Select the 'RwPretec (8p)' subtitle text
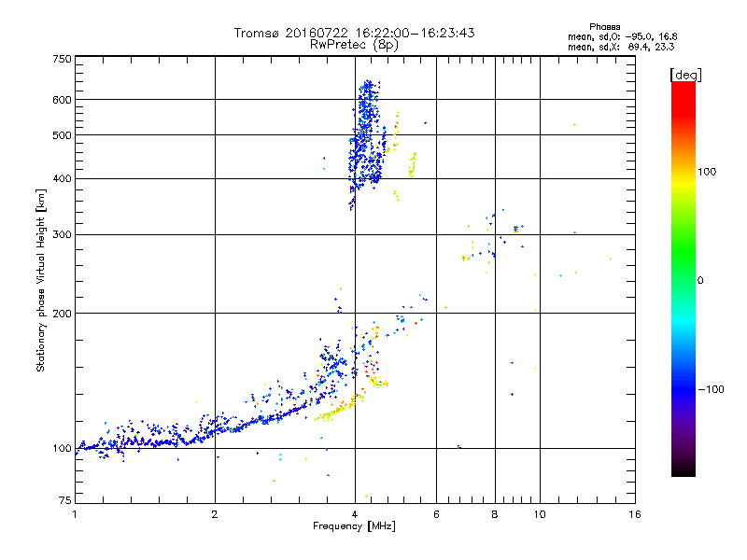Viewport: 747px width, 560px height. click(354, 45)
